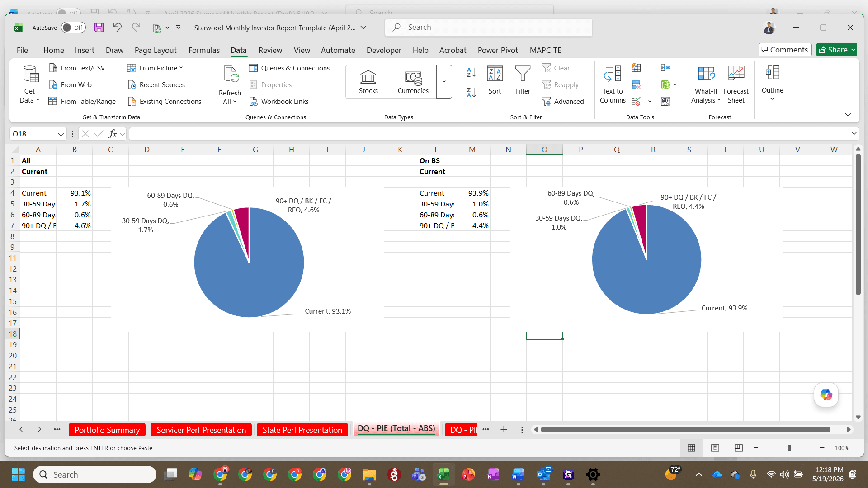This screenshot has height=488, width=868.
Task: Click the Save icon in title bar
Action: 99,28
